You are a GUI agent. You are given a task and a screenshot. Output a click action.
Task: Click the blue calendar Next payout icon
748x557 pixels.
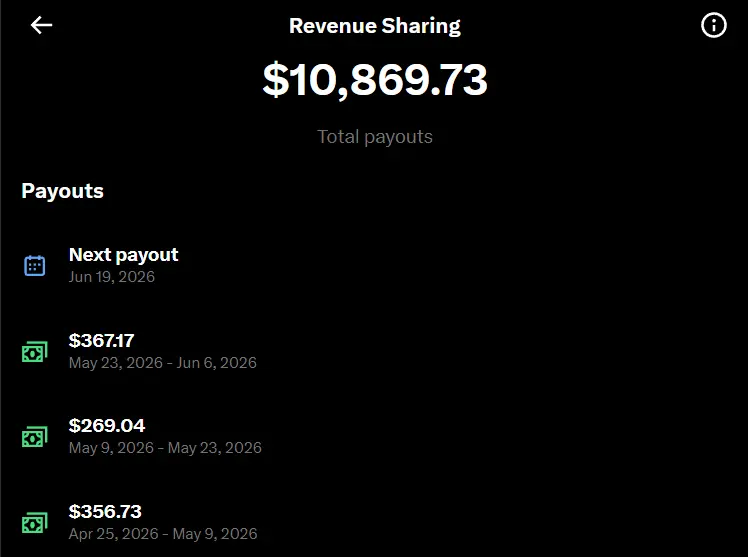click(35, 266)
